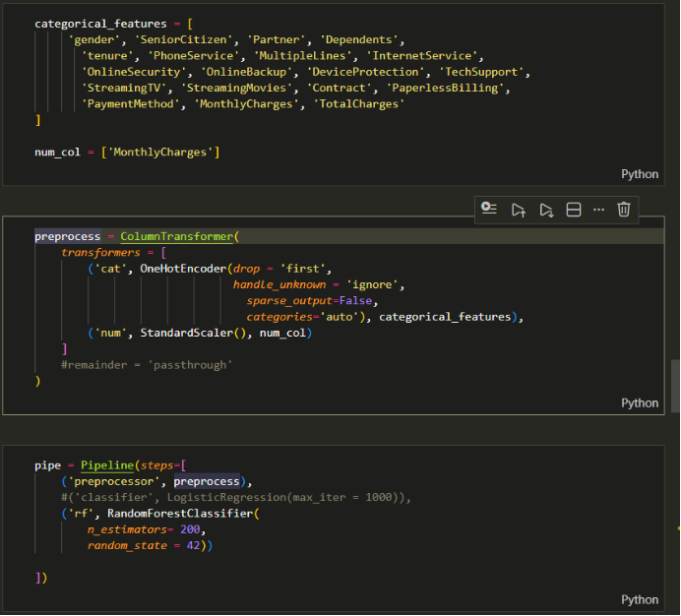
Task: Click the Python language label of the preprocess cell
Action: click(640, 403)
